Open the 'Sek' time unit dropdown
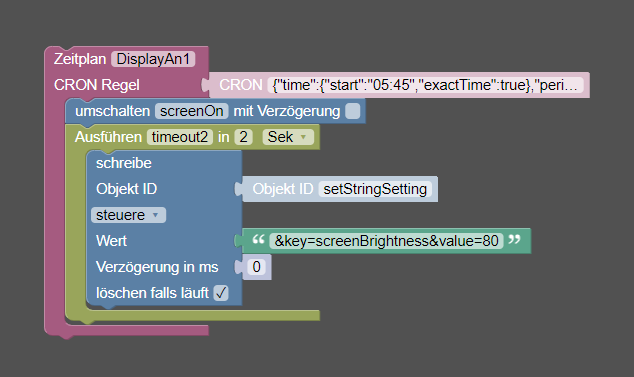This screenshot has height=377, width=634. 288,137
